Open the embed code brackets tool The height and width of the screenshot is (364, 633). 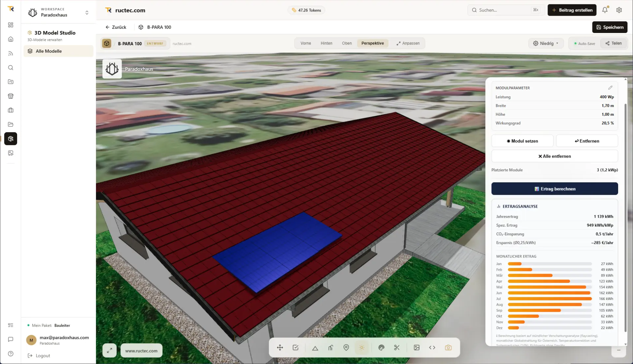[x=432, y=348]
